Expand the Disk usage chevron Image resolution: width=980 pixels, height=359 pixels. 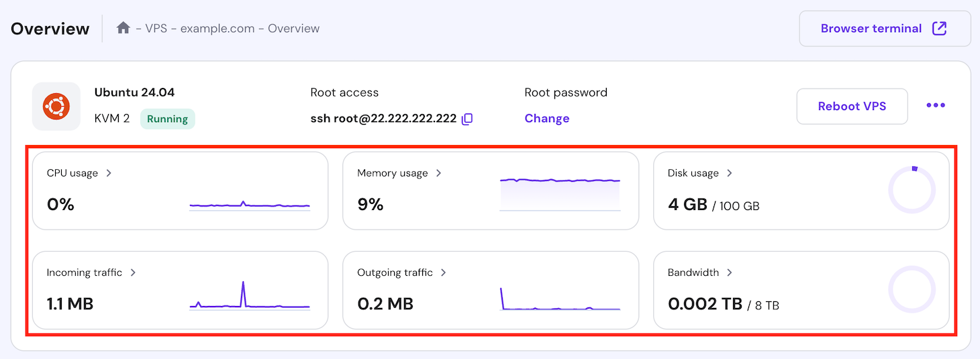tap(730, 173)
